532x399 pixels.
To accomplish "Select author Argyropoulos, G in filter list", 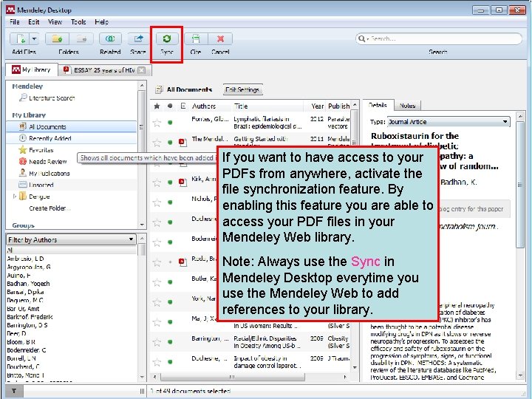I will pos(29,267).
